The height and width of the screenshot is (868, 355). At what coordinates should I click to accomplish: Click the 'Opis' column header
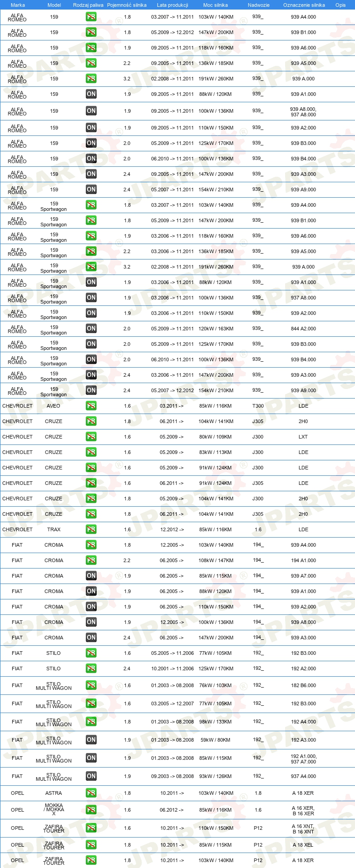(340, 5)
